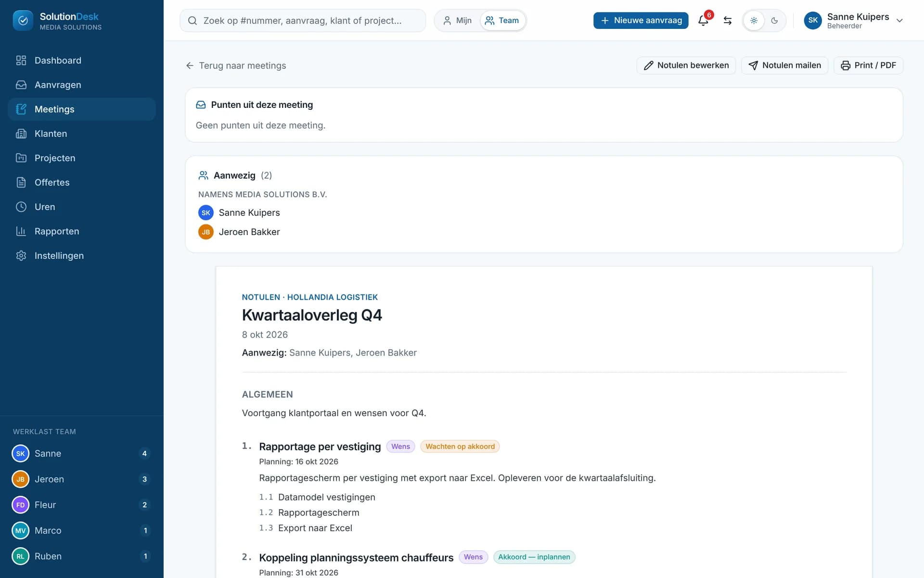Screen dimensions: 924x578
Task: Click Print / PDF button
Action: [868, 66]
